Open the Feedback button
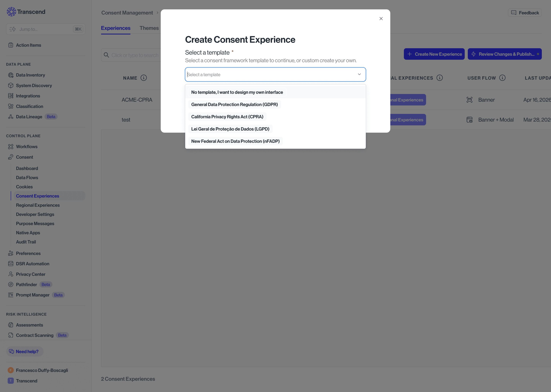The width and height of the screenshot is (551, 392). (x=525, y=13)
